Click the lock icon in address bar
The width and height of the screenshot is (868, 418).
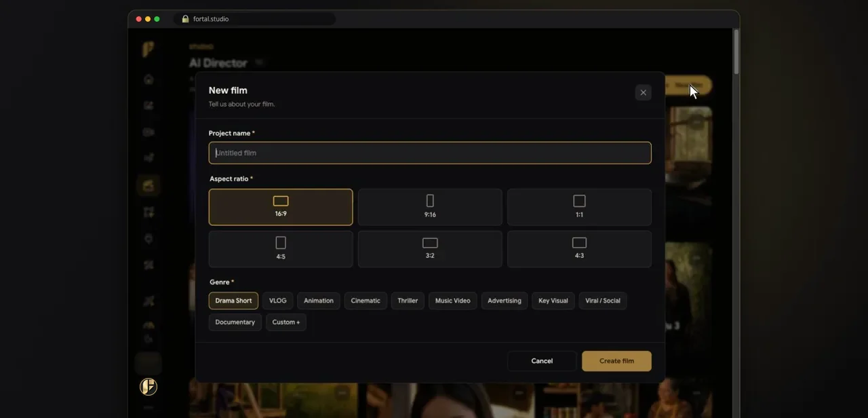tap(185, 19)
